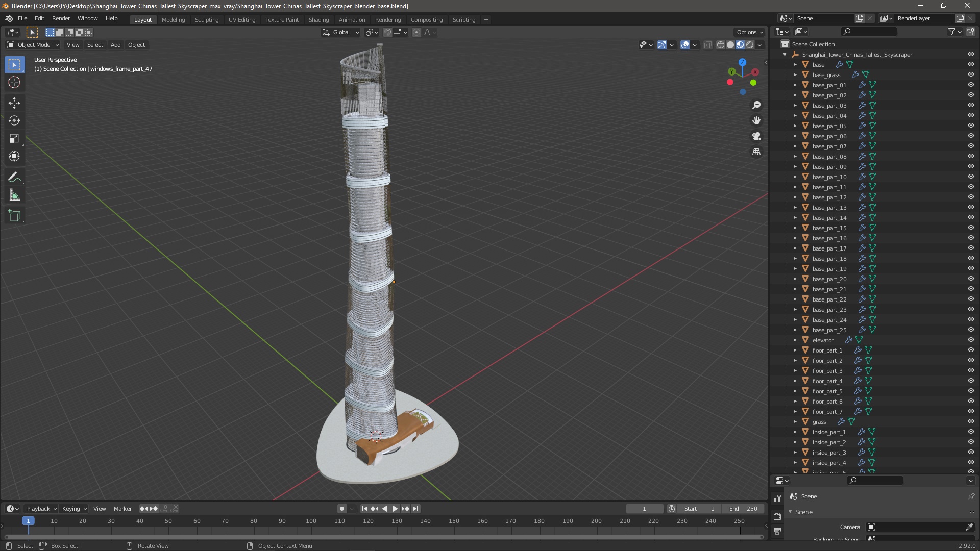Open Global transform orientation dropdown
The image size is (980, 551).
click(x=341, y=32)
